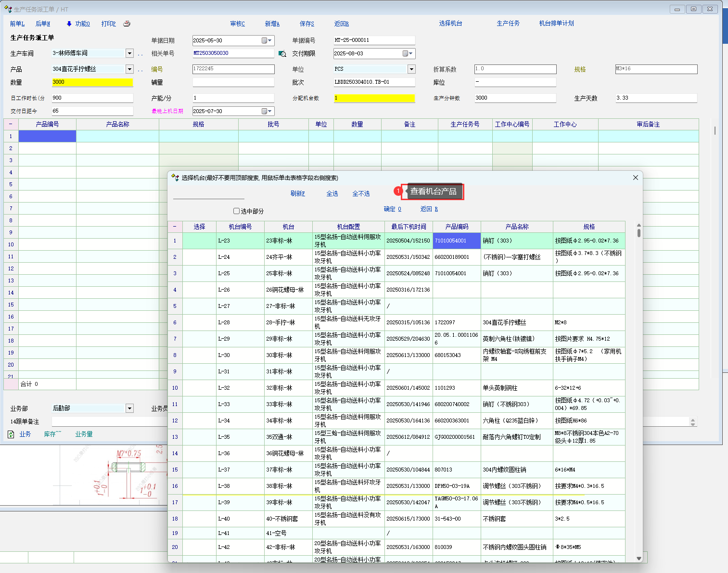Click the 选择 cell for machine L-28
Viewport: 728px width, 573px height.
(x=199, y=323)
